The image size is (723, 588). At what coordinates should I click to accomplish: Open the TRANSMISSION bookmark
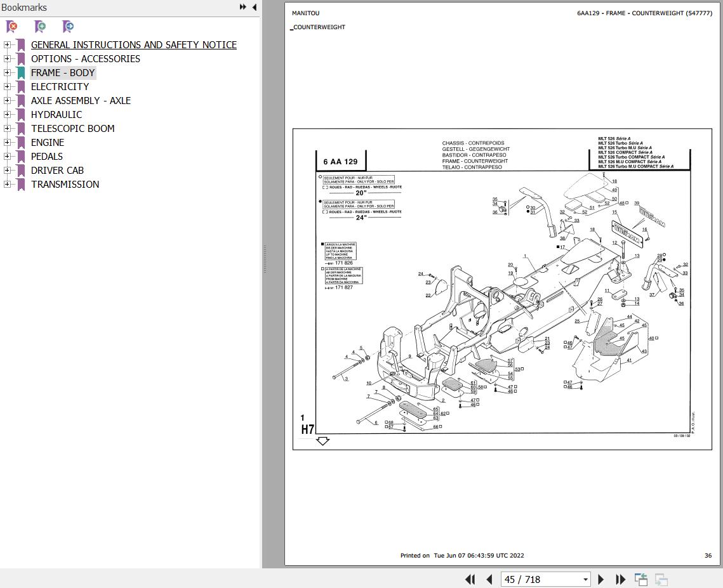(x=65, y=184)
